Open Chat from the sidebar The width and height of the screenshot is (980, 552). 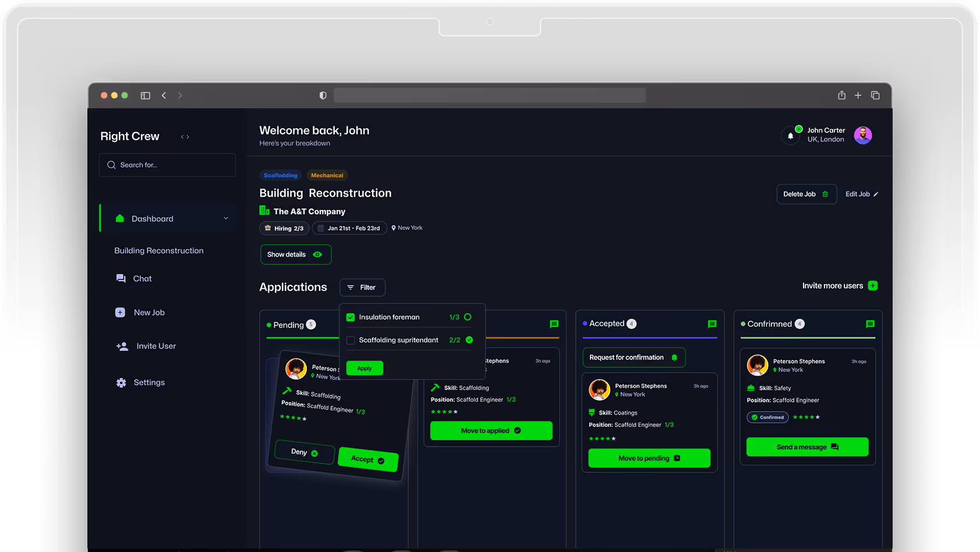tap(142, 279)
